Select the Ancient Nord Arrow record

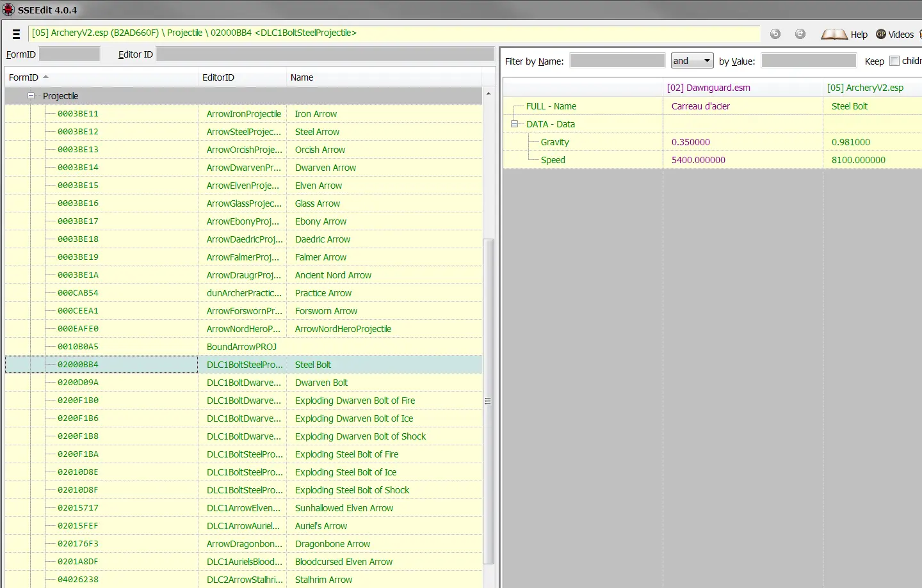243,275
